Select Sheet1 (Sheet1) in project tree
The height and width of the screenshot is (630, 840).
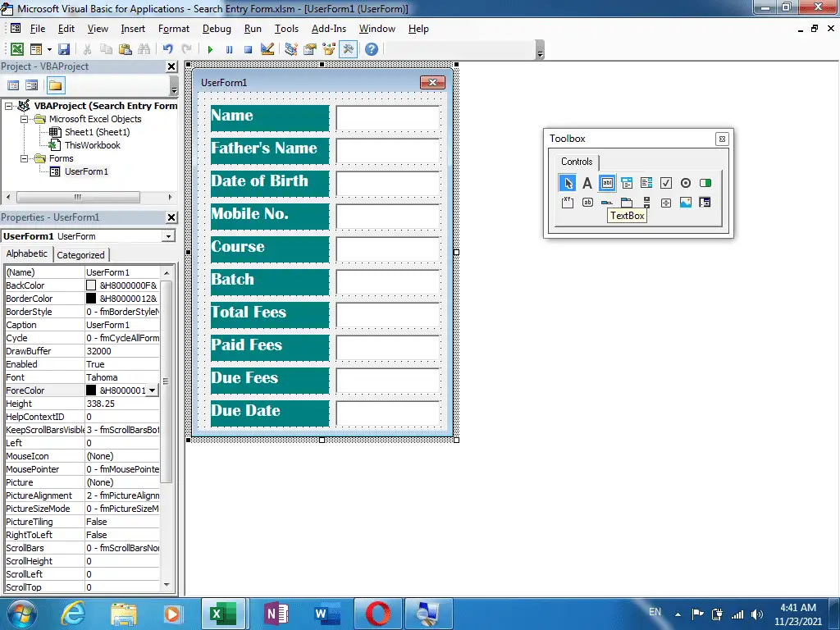tap(97, 132)
